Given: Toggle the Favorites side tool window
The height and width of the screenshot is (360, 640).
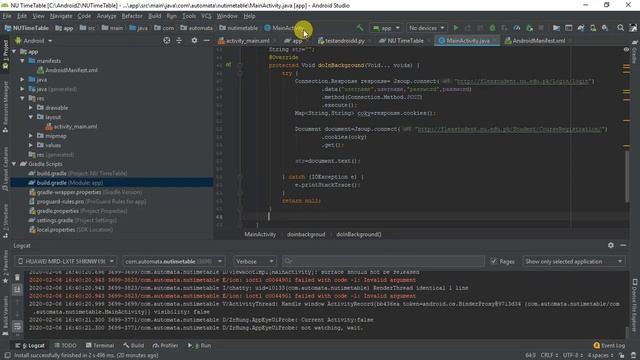Looking at the screenshot, I should 5,267.
